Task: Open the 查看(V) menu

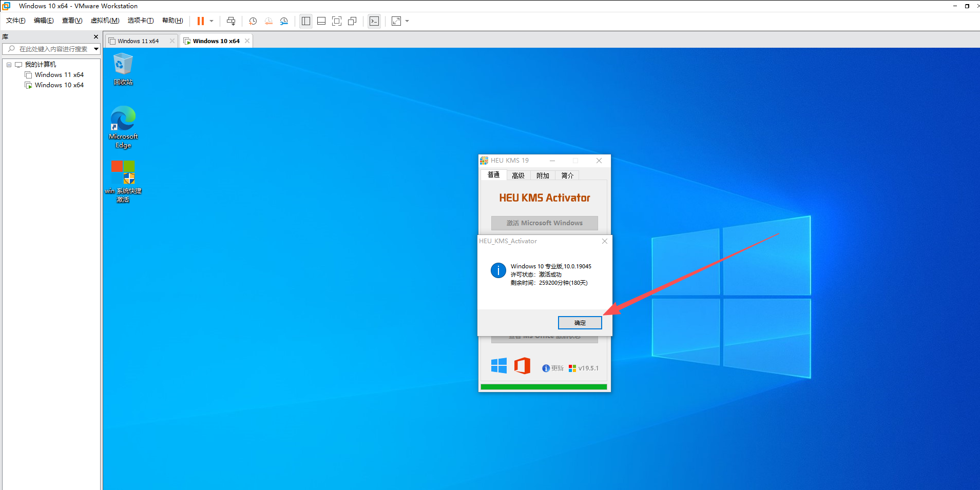Action: (x=72, y=21)
